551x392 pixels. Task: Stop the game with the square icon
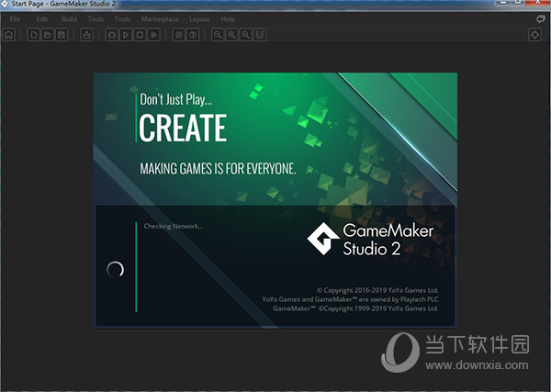point(140,35)
